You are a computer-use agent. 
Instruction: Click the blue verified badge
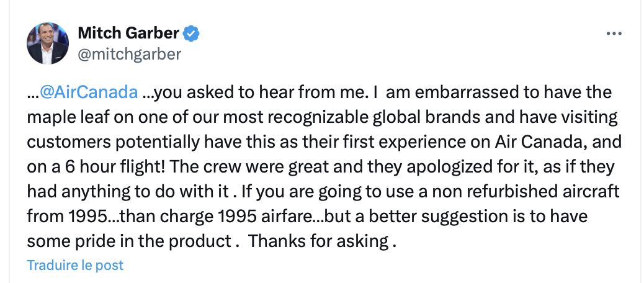(193, 33)
